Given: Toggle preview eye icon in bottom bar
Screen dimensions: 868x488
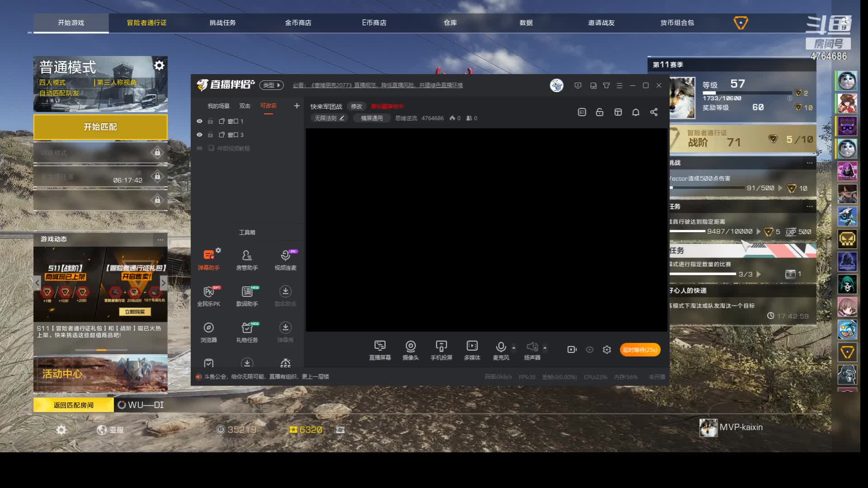Looking at the screenshot, I should [x=590, y=349].
